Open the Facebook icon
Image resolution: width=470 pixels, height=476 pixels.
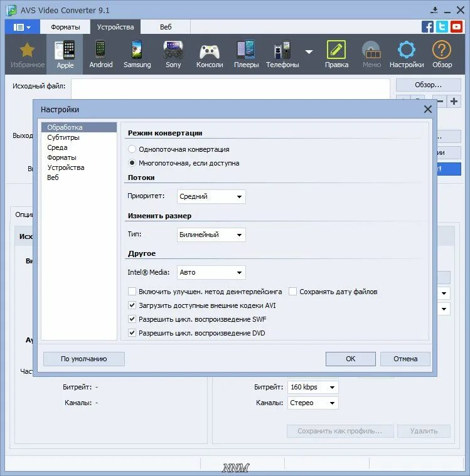(427, 27)
